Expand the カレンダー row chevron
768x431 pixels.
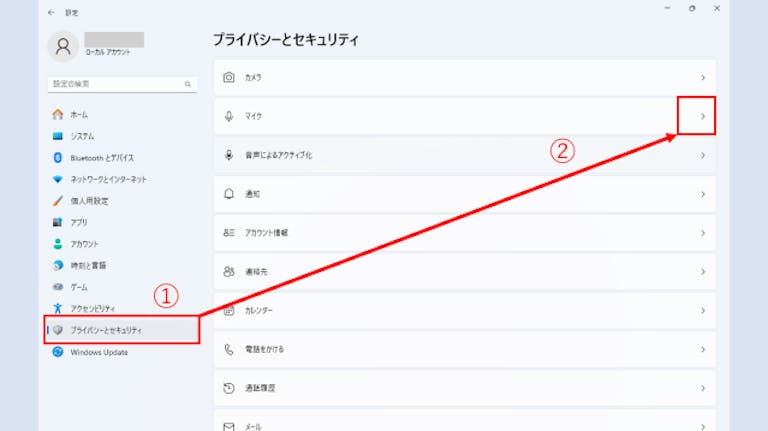point(703,311)
